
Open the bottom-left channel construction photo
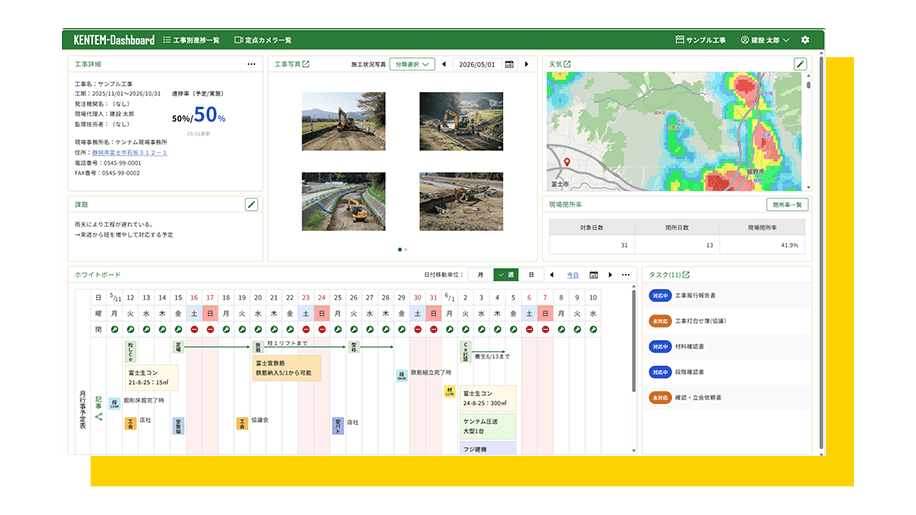pyautogui.click(x=344, y=201)
